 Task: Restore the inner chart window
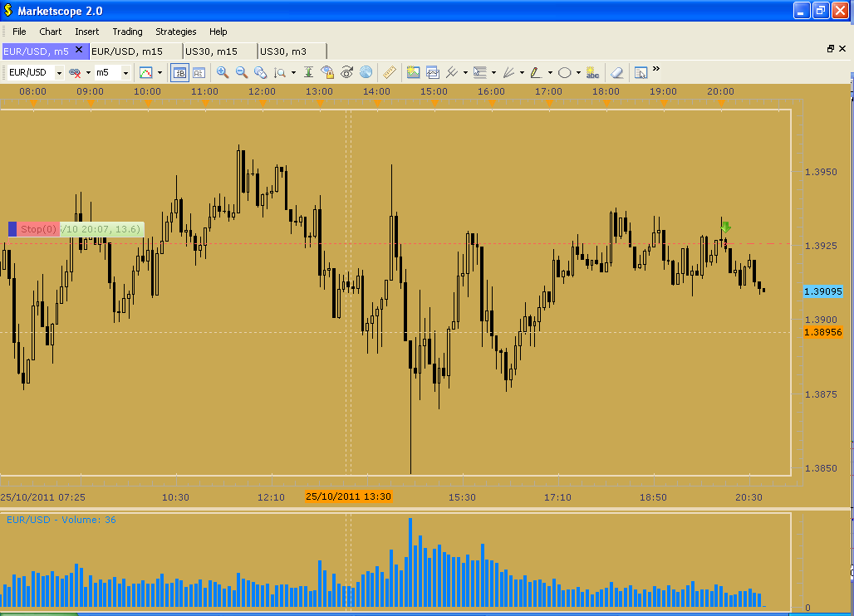[830, 49]
